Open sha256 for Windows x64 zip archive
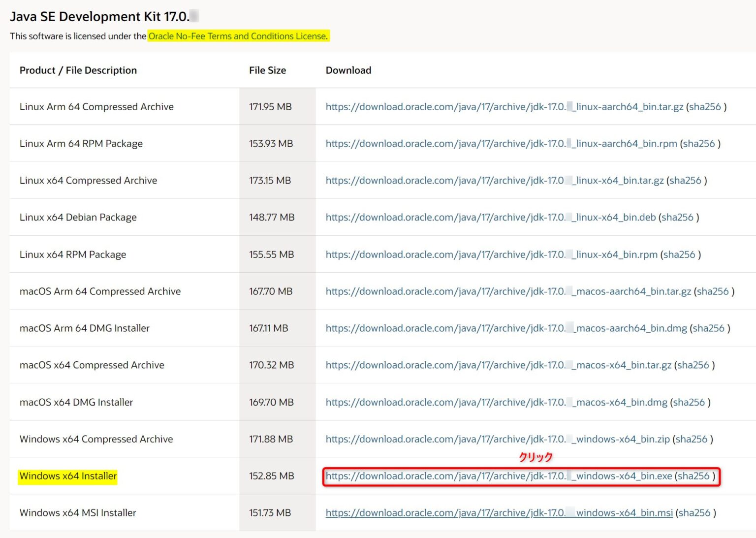Image resolution: width=756 pixels, height=538 pixels. pos(691,439)
